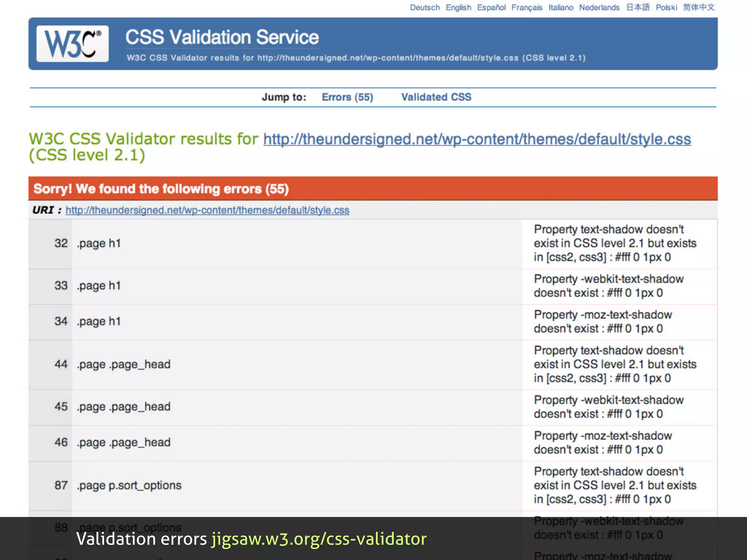This screenshot has width=747, height=560.
Task: Click the .page h1 selector on line 33
Action: 98,285
